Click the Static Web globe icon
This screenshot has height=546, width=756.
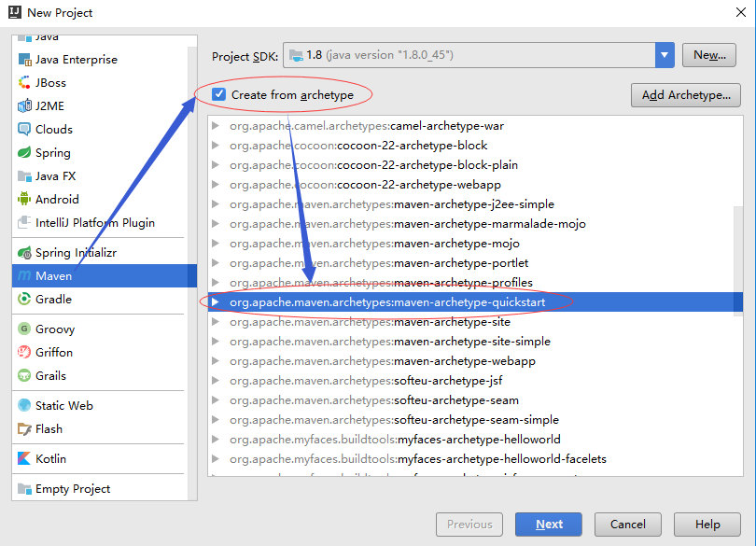click(24, 405)
